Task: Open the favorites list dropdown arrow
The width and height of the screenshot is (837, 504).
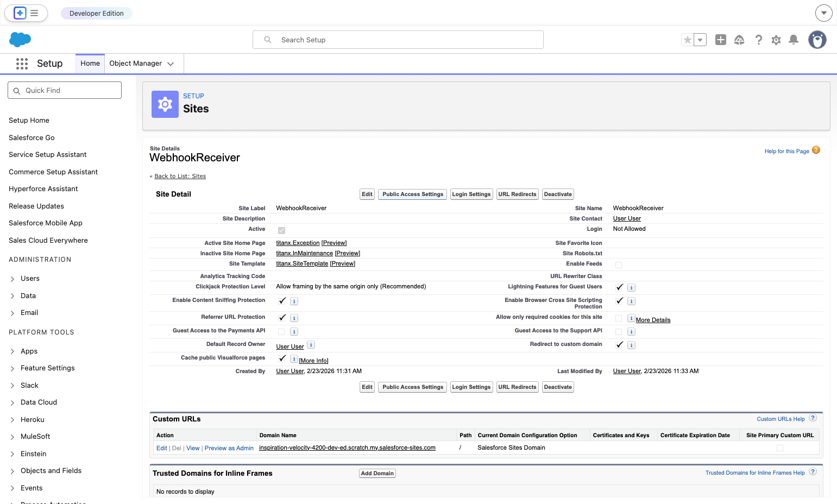Action: pos(700,40)
